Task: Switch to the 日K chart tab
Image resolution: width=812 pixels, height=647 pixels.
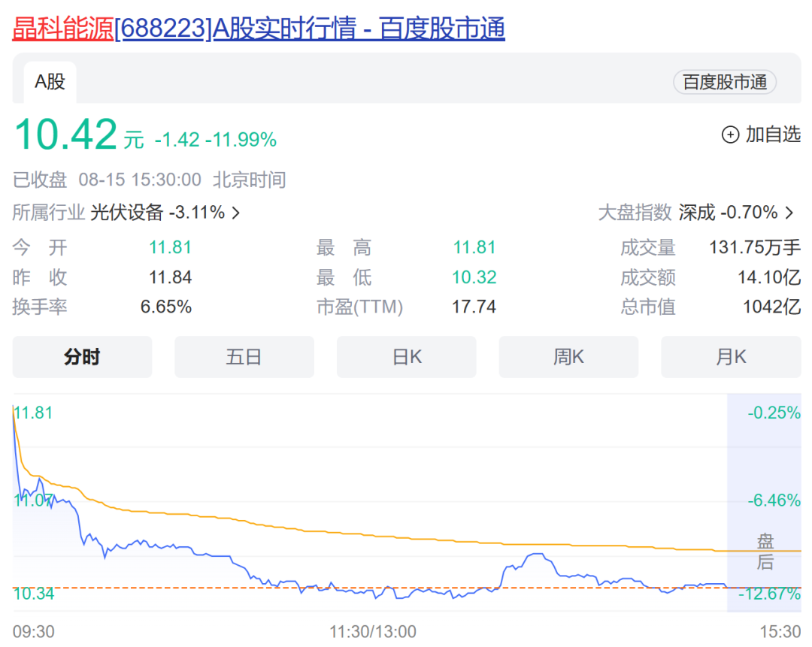Action: tap(407, 357)
